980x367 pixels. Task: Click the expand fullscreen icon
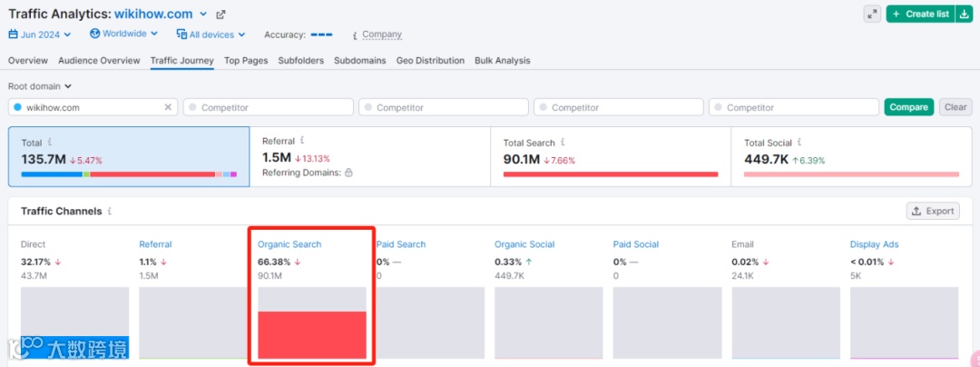click(872, 14)
